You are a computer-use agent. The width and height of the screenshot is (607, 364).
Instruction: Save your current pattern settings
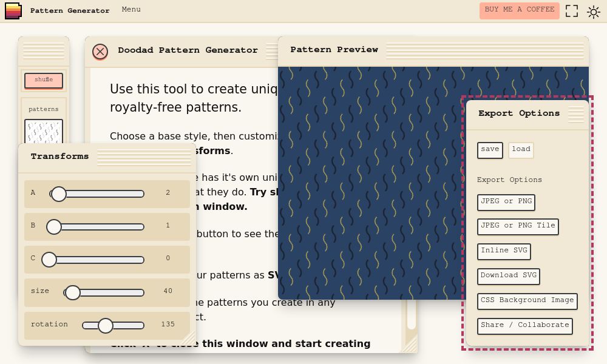[490, 150]
